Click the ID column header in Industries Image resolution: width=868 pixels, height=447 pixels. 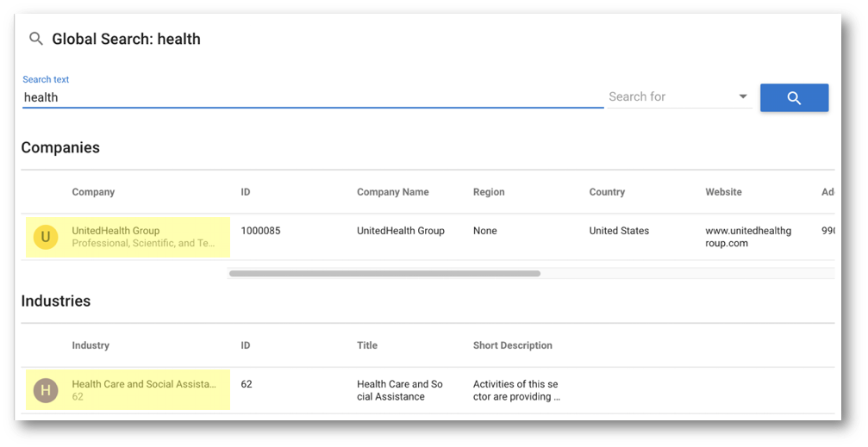246,345
